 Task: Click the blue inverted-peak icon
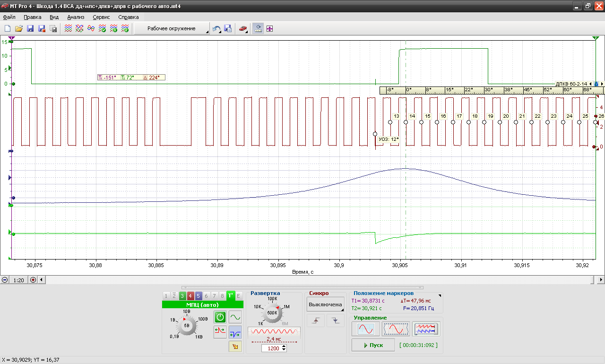click(x=235, y=331)
